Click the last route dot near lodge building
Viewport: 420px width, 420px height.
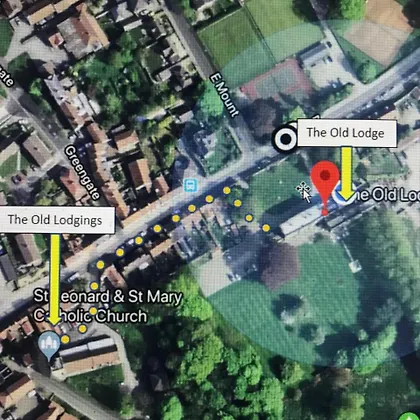tap(266, 228)
